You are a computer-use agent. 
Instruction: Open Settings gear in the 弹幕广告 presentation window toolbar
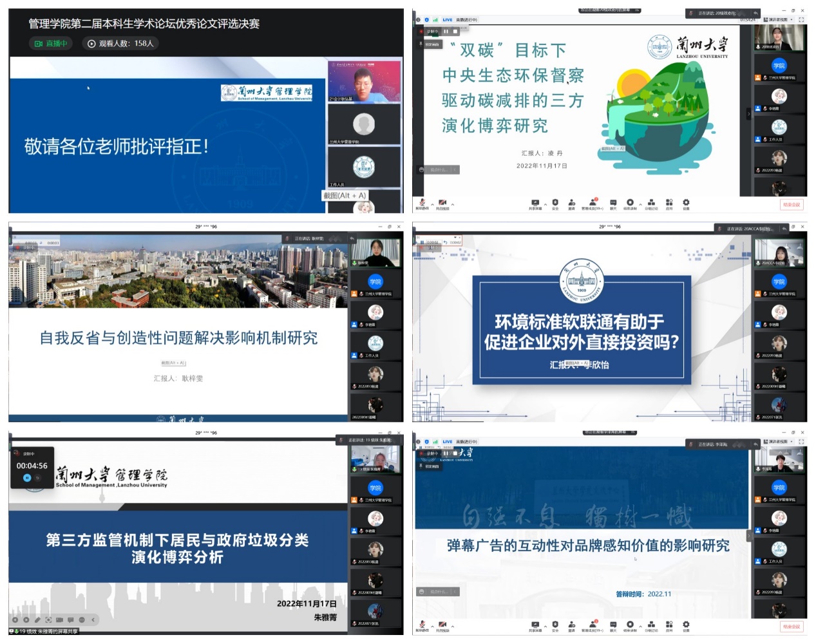[x=686, y=625]
